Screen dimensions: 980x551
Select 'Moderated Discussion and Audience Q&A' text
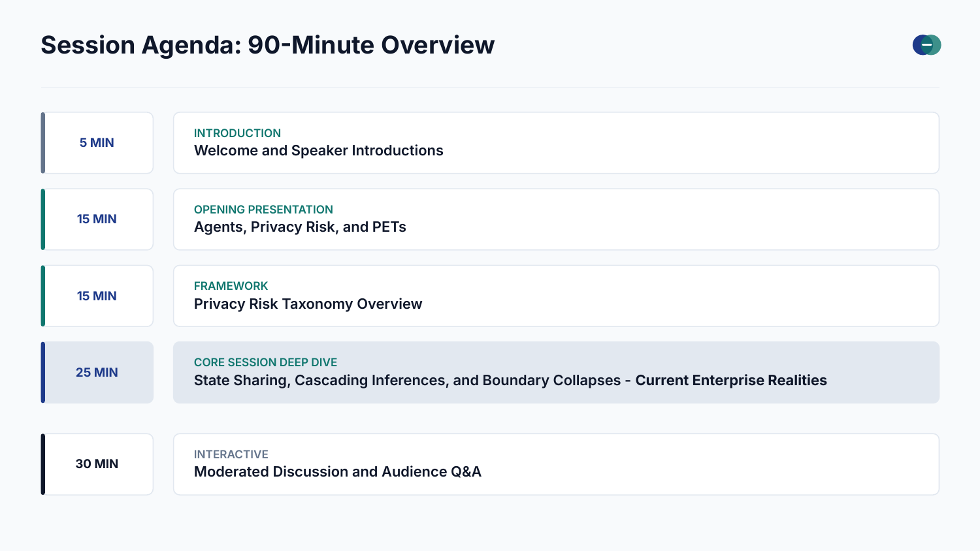338,472
